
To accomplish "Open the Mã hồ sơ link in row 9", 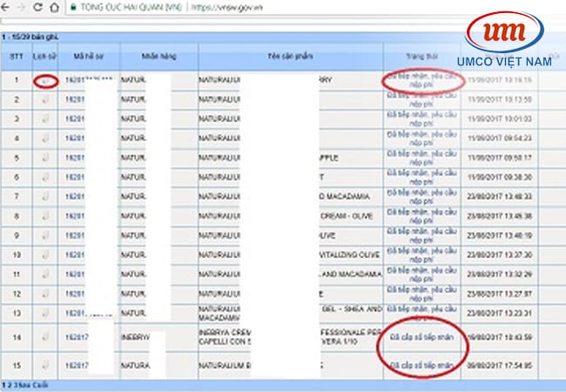I will pyautogui.click(x=75, y=236).
